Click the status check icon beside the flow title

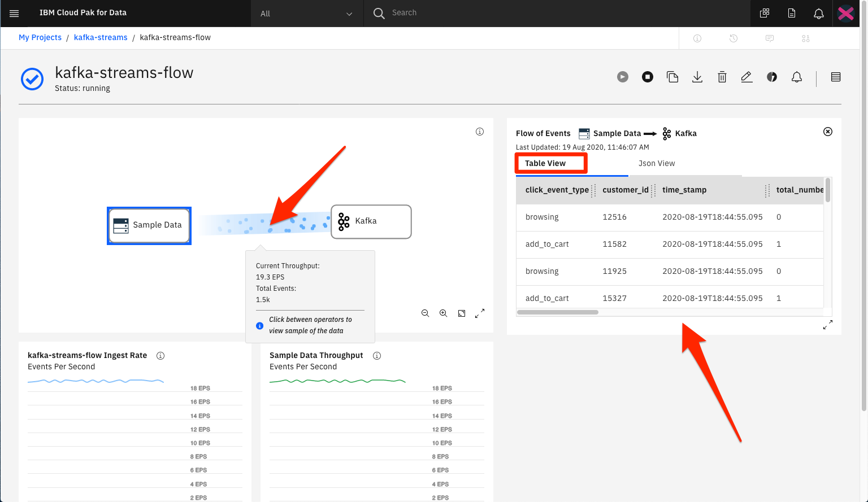click(32, 79)
